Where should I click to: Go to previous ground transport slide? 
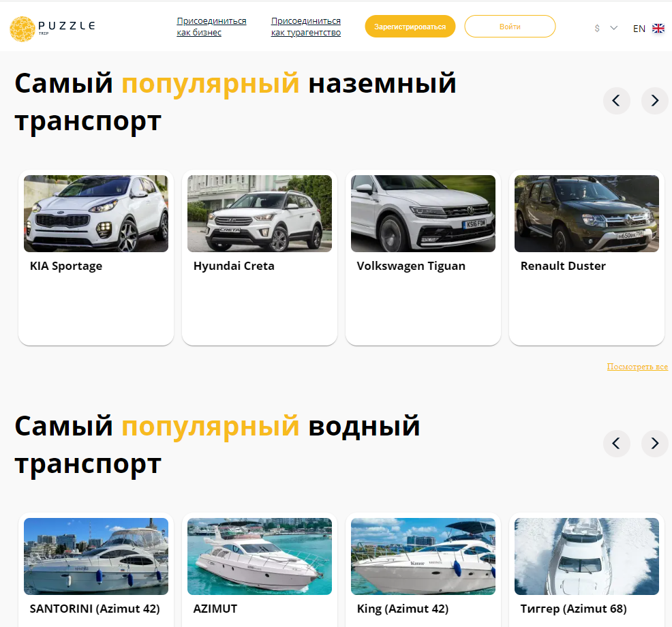click(616, 101)
